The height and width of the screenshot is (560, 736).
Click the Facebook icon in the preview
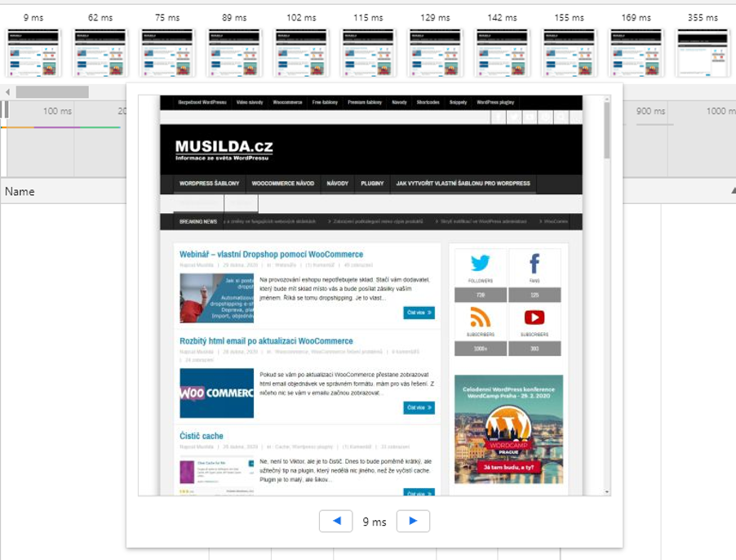click(x=534, y=264)
